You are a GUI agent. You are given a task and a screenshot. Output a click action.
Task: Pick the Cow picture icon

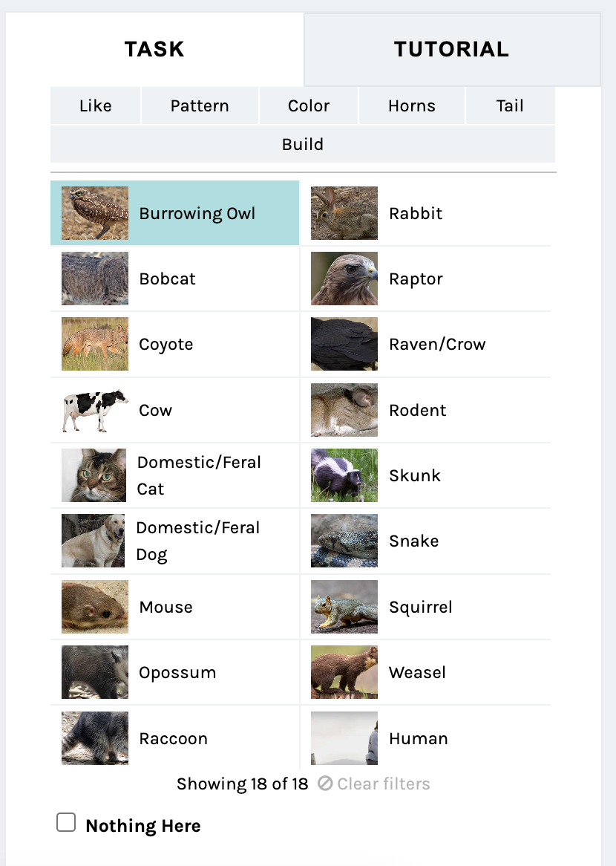tap(95, 411)
